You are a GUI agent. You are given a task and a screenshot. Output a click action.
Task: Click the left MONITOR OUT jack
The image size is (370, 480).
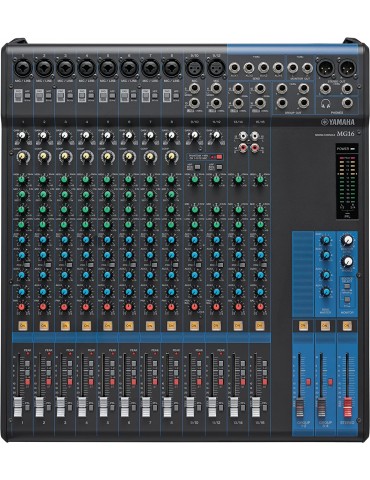coord(293,68)
